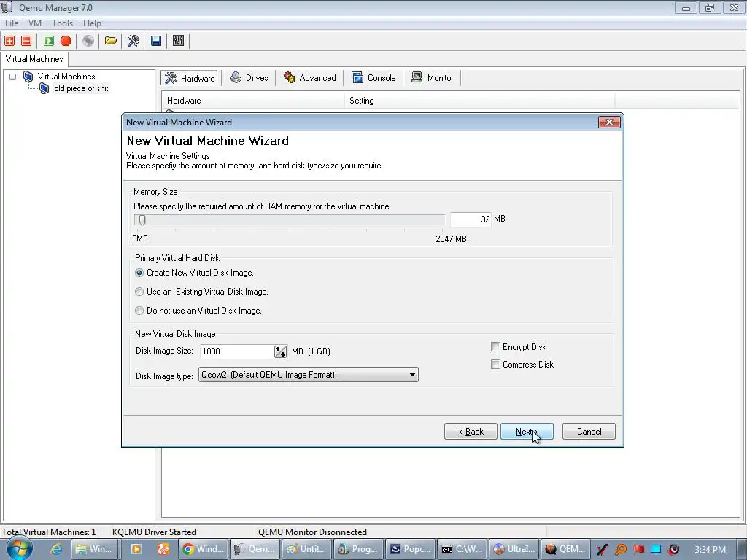
Task: Open the 'C:\W...' command prompt taskbar button
Action: tap(462, 549)
